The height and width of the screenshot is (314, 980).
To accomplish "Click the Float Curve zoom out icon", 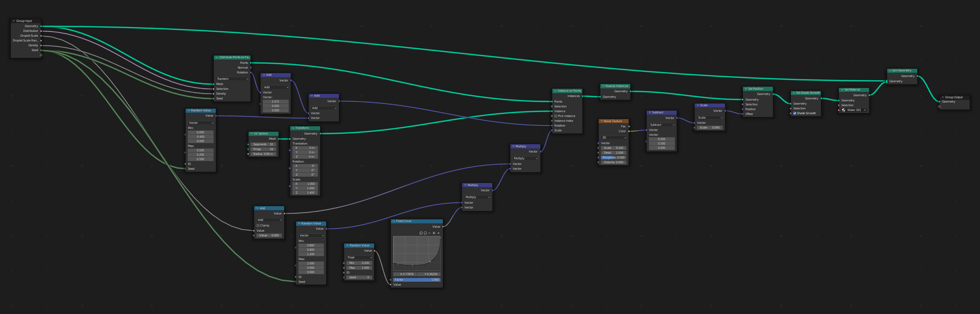I will point(425,233).
